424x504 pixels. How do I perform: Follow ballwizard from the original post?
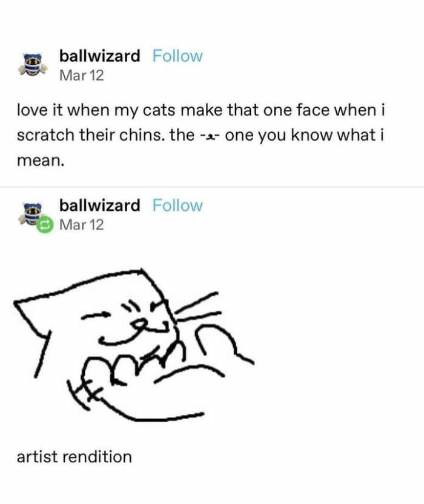(177, 56)
